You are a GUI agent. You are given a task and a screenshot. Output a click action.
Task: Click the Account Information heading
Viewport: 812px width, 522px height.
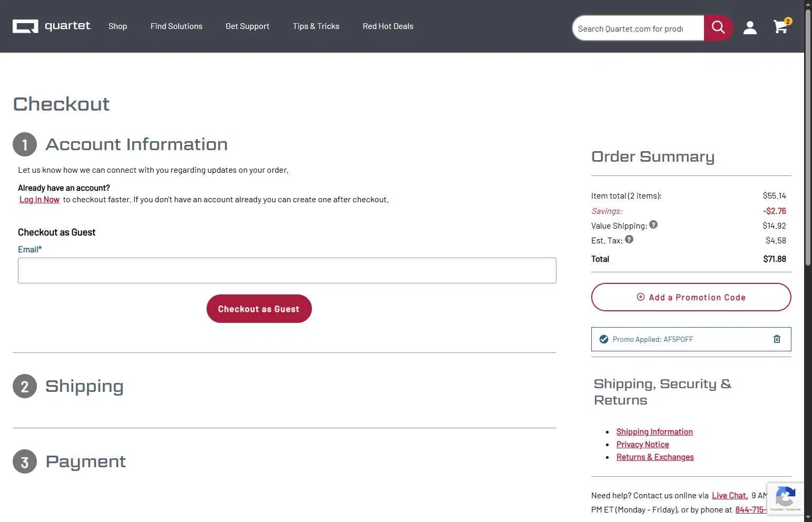(x=136, y=144)
